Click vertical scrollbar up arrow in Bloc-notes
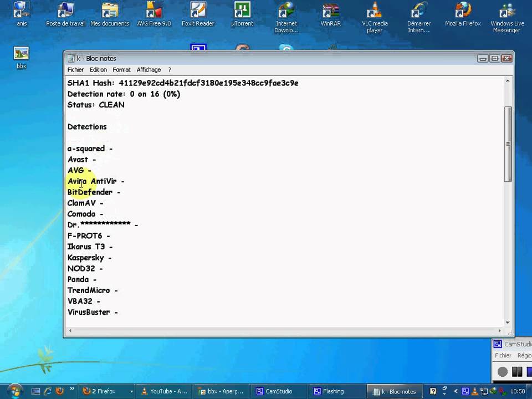The image size is (532, 399). (508, 81)
